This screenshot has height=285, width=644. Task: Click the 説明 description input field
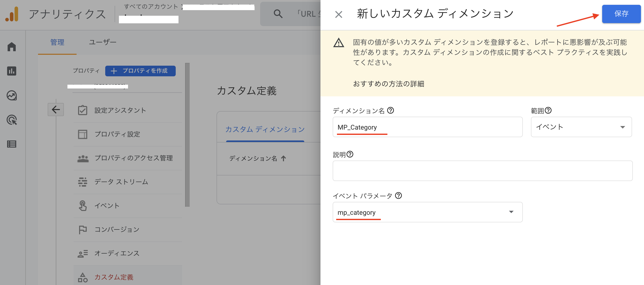tap(482, 171)
